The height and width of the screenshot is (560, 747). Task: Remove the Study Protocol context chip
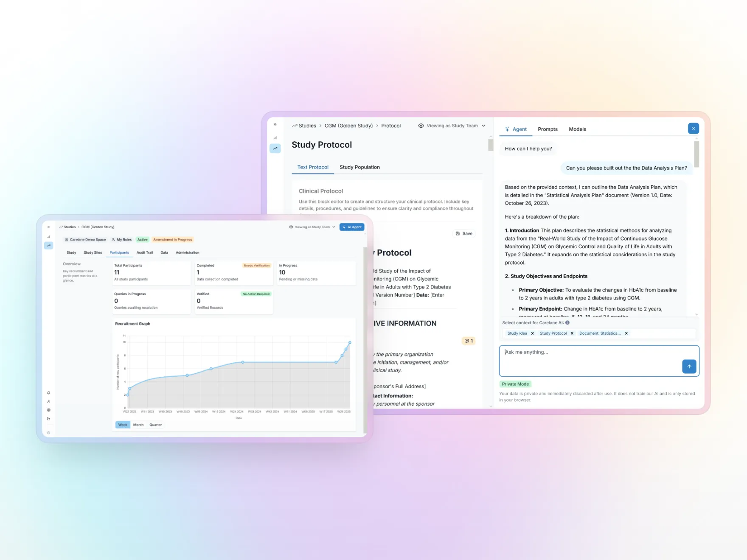[x=572, y=333]
